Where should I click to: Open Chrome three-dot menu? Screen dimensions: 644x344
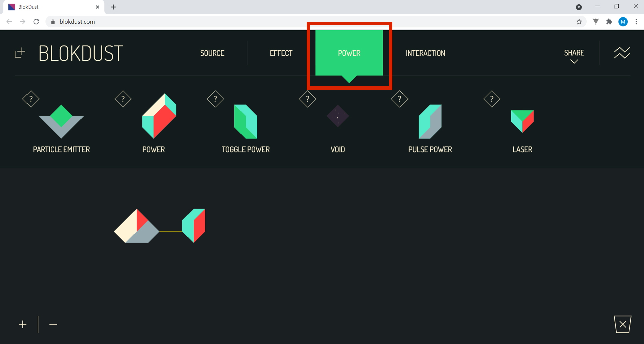(636, 22)
